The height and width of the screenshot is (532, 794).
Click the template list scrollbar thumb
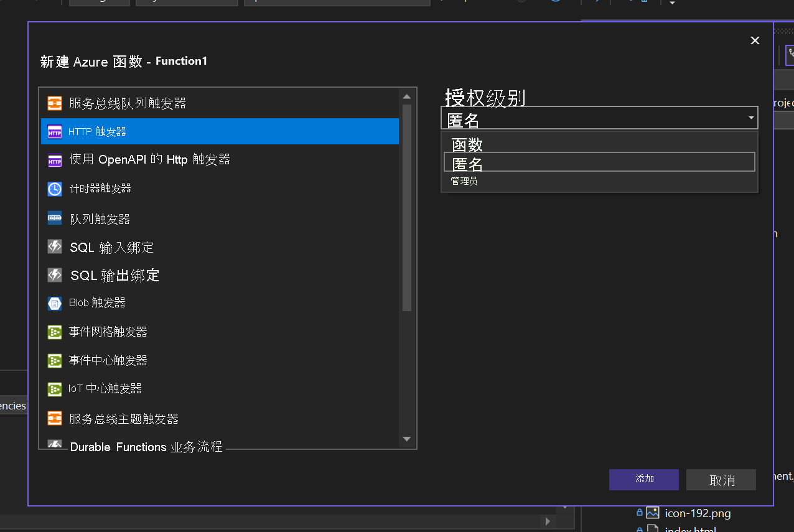[407, 207]
